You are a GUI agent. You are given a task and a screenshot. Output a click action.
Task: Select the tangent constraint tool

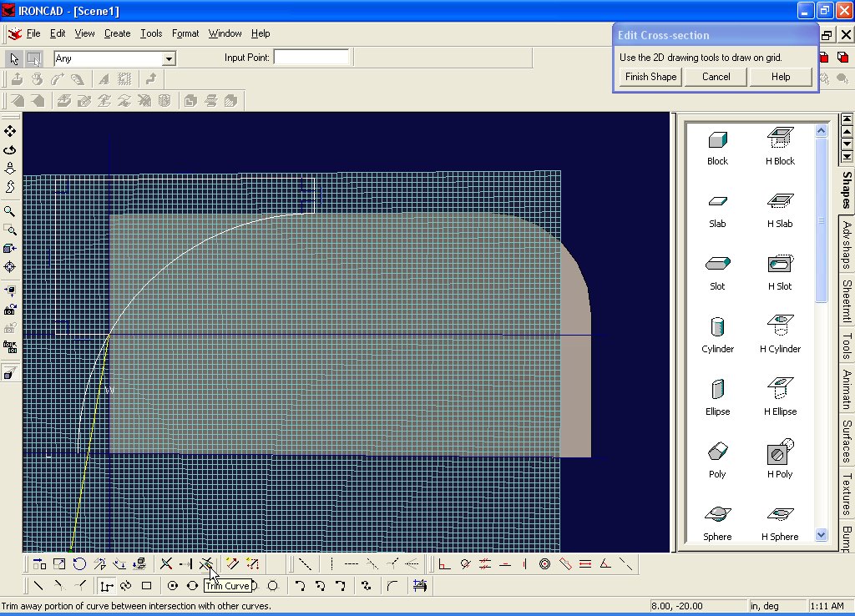(x=465, y=564)
